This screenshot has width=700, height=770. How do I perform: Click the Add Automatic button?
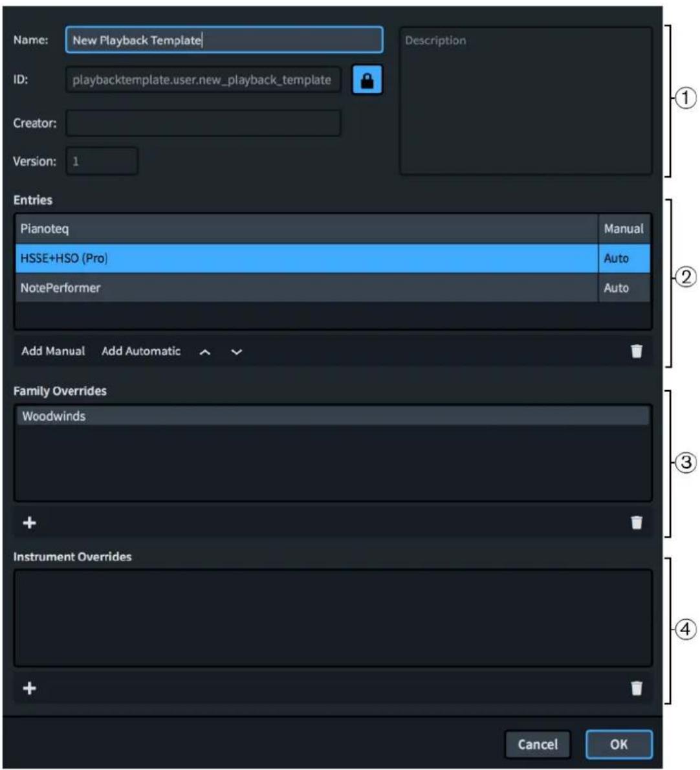point(141,351)
